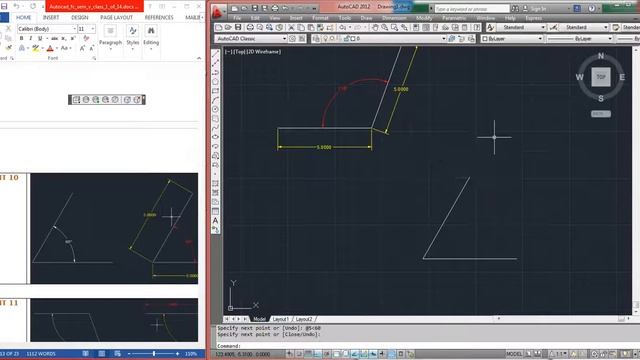This screenshot has width=640, height=360.
Task: Open the ByLayer linetype dropdown
Action: 610,38
